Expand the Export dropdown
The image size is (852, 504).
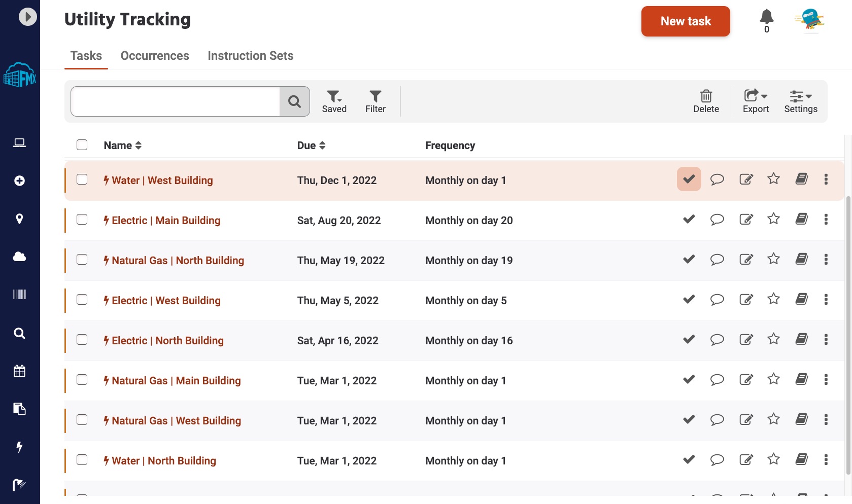point(756,101)
